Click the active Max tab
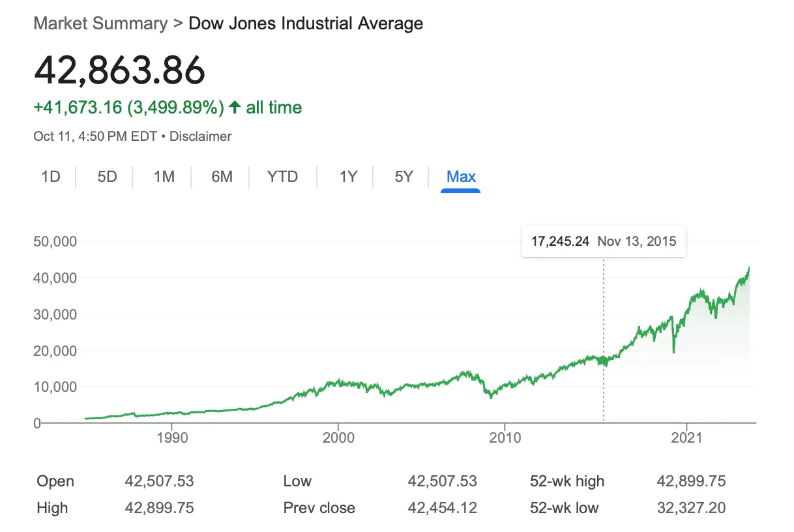The width and height of the screenshot is (794, 532). click(461, 177)
